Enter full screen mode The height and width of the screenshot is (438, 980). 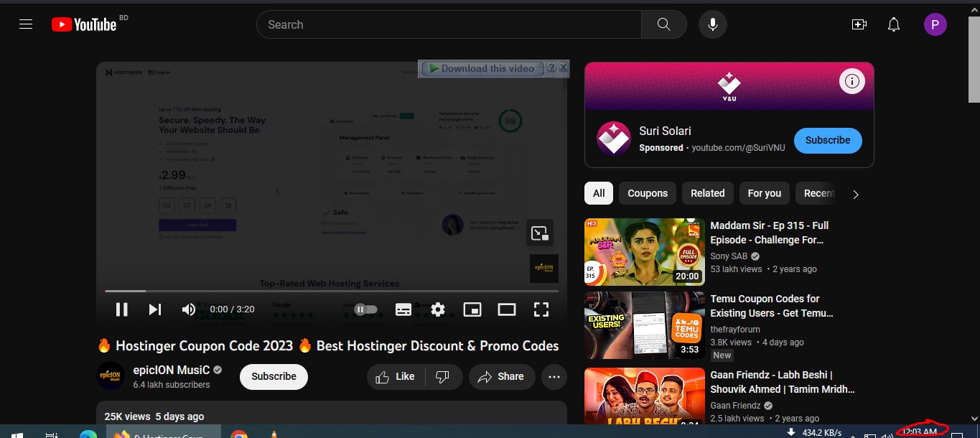[x=541, y=309]
